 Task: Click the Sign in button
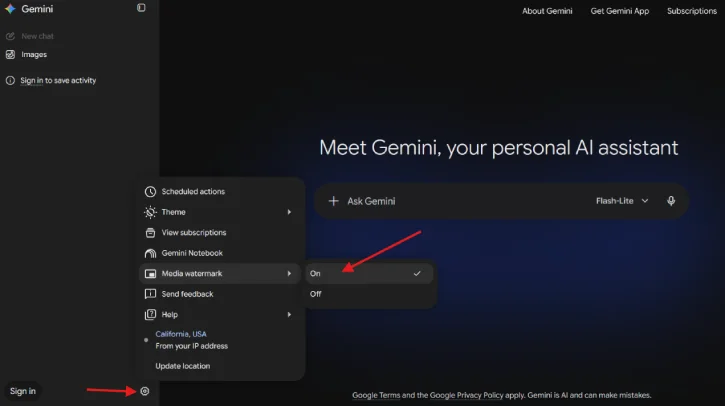tap(23, 391)
